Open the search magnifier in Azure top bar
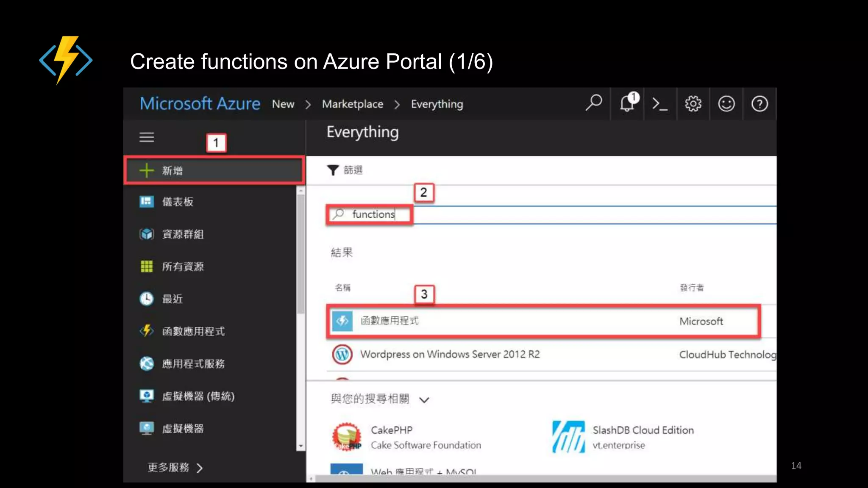868x488 pixels. coord(593,103)
